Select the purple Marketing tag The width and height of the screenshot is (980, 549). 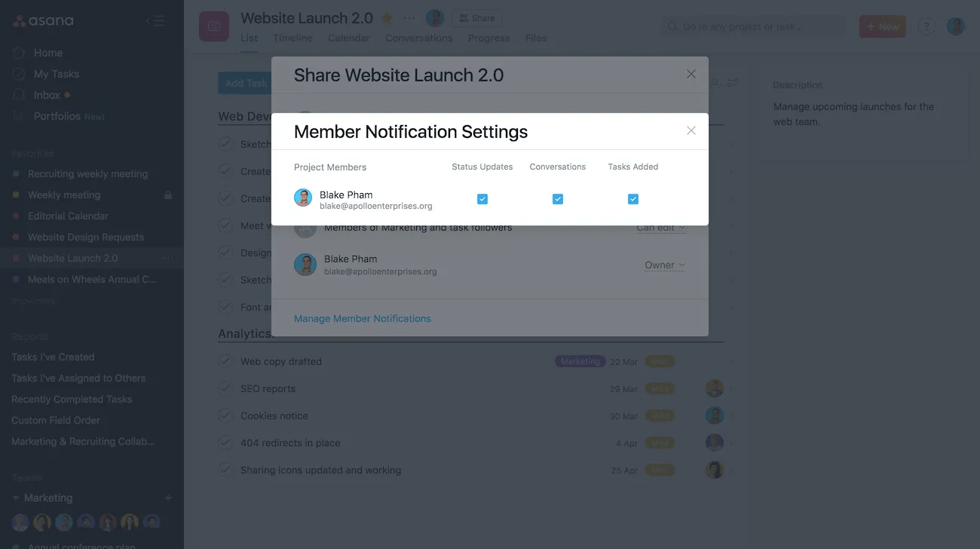click(x=580, y=361)
